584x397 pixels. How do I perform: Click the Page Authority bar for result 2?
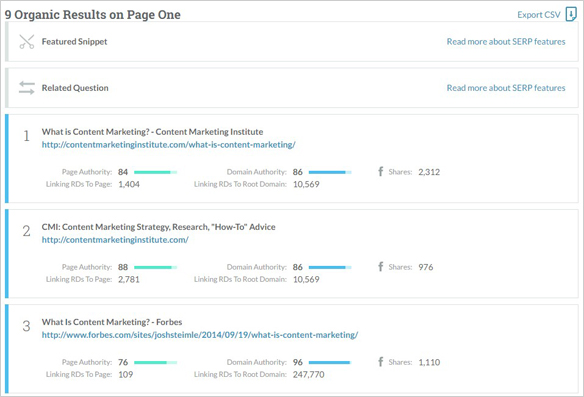point(155,267)
